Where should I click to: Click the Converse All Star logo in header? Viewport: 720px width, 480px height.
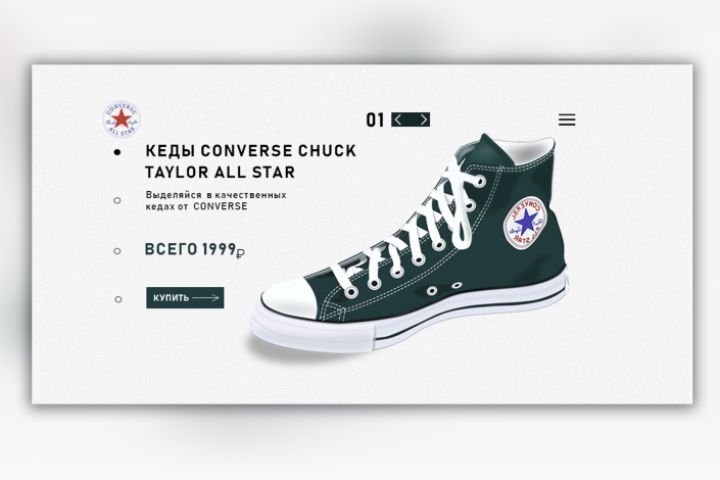coord(121,119)
